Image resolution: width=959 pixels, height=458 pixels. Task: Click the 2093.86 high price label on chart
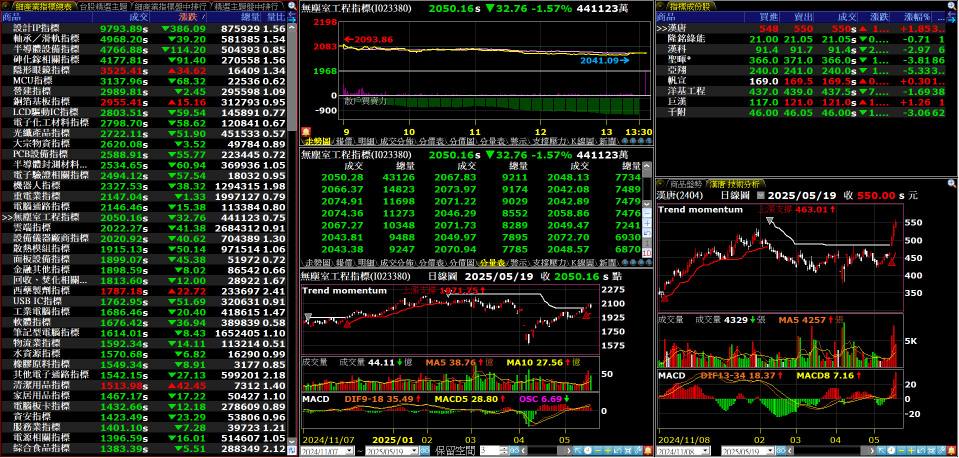369,39
